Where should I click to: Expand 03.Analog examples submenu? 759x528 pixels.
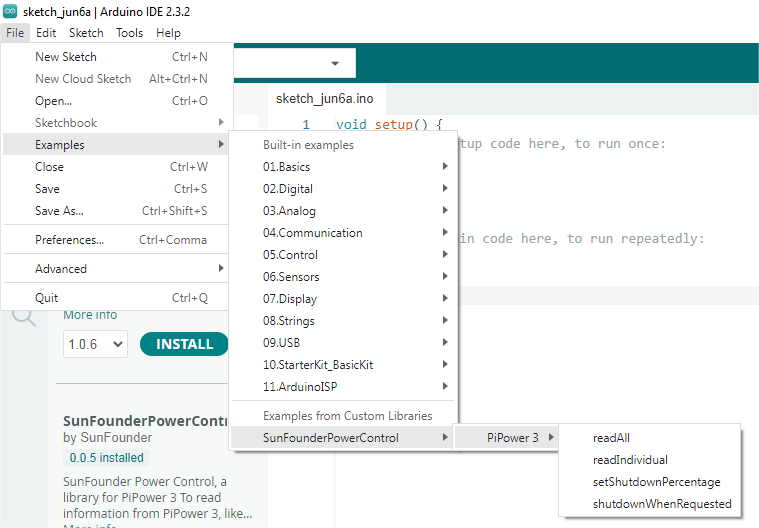pyautogui.click(x=343, y=211)
